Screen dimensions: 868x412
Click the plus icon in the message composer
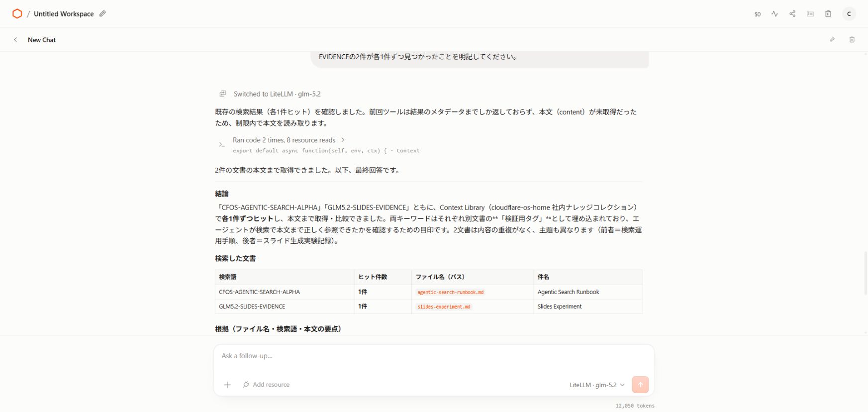(227, 385)
